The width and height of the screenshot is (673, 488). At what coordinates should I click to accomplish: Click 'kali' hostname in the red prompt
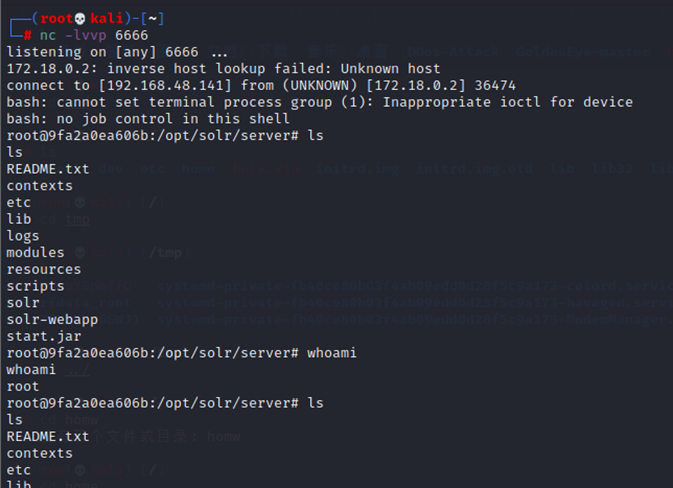click(110, 19)
